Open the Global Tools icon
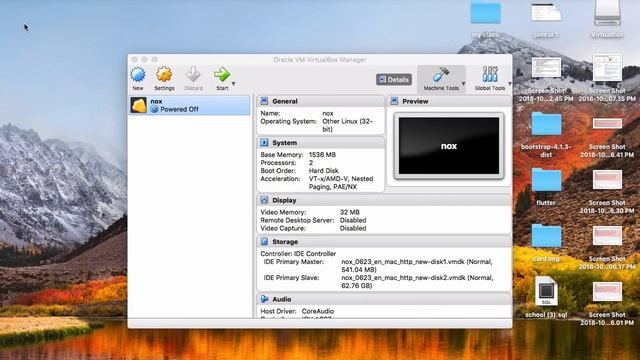Screen dimensions: 640x360 pos(490,75)
